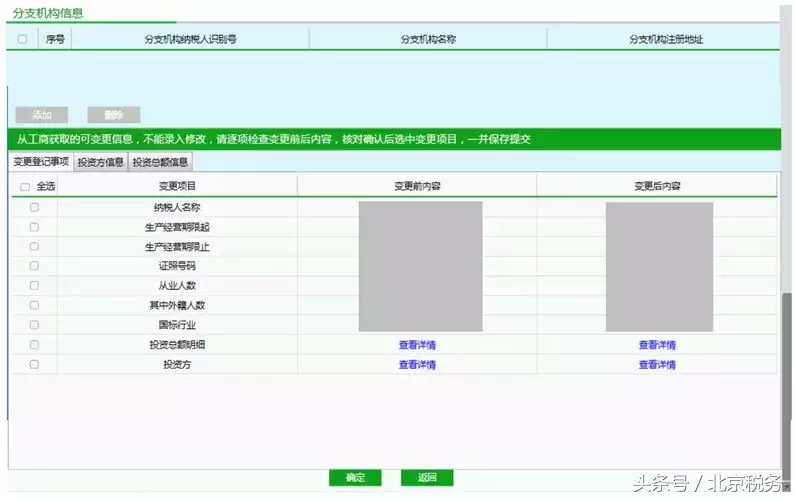Click the 从业人数 row label
This screenshot has width=795, height=500.
pyautogui.click(x=177, y=285)
